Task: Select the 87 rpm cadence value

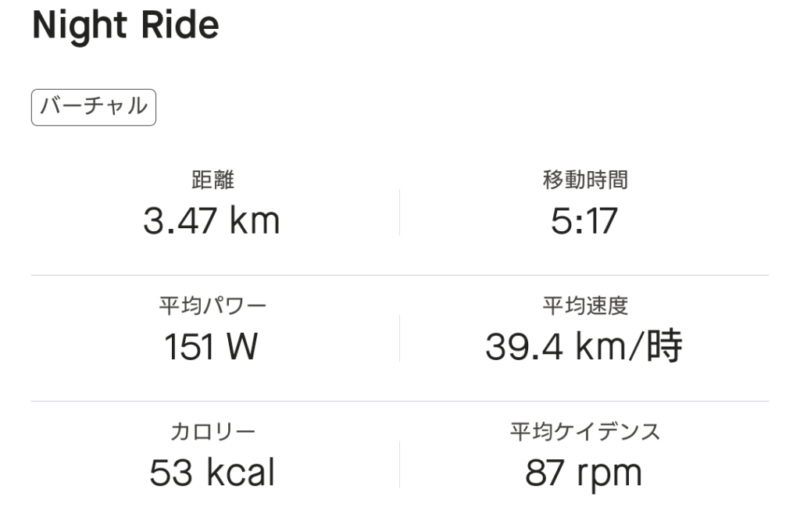Action: click(x=584, y=473)
